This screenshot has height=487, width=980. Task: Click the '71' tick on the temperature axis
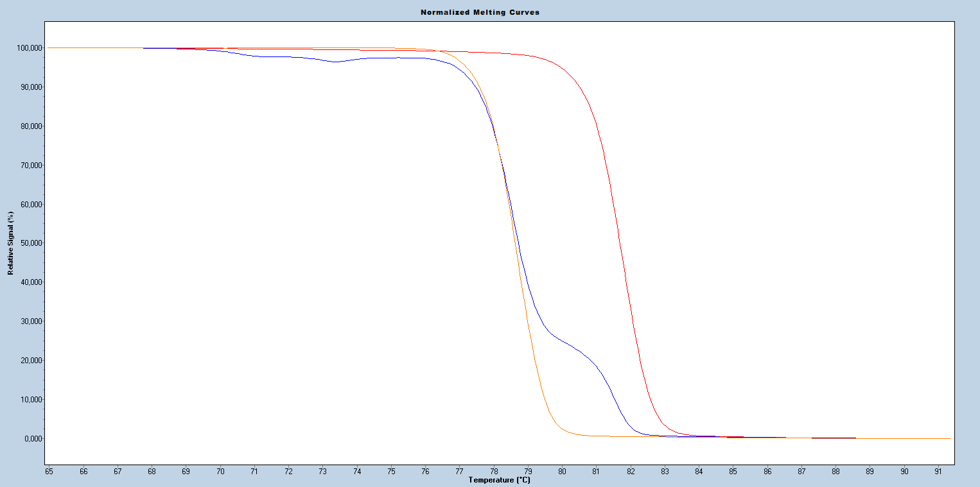click(254, 472)
